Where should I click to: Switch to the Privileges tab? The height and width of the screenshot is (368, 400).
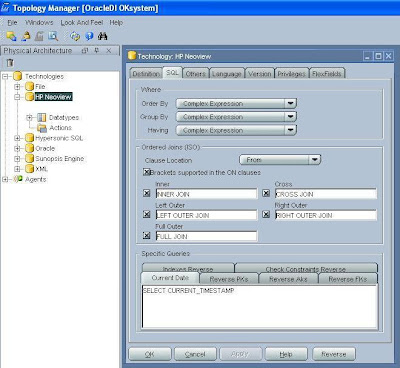pyautogui.click(x=291, y=74)
